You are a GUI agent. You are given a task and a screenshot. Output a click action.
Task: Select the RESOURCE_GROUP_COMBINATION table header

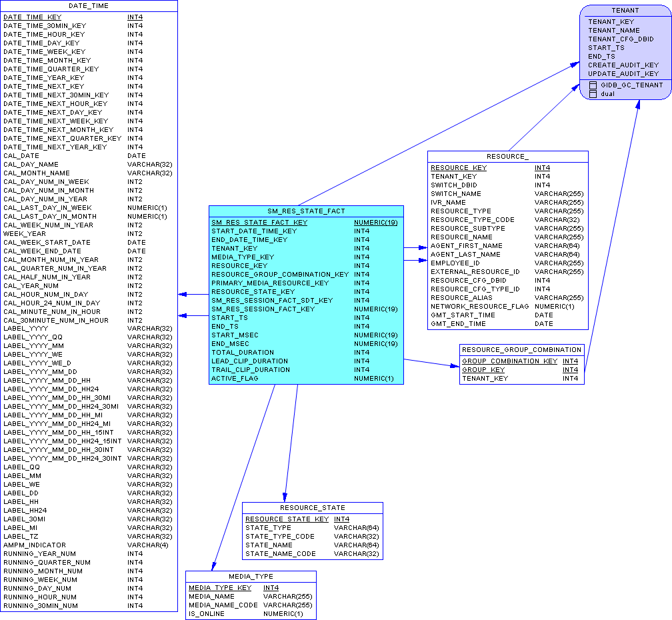[521, 349]
